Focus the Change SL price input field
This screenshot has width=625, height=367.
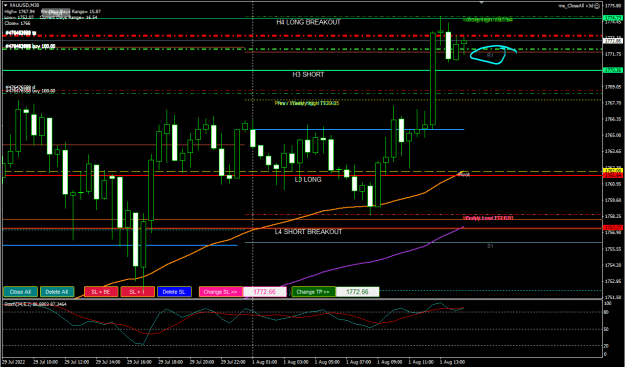(x=265, y=292)
